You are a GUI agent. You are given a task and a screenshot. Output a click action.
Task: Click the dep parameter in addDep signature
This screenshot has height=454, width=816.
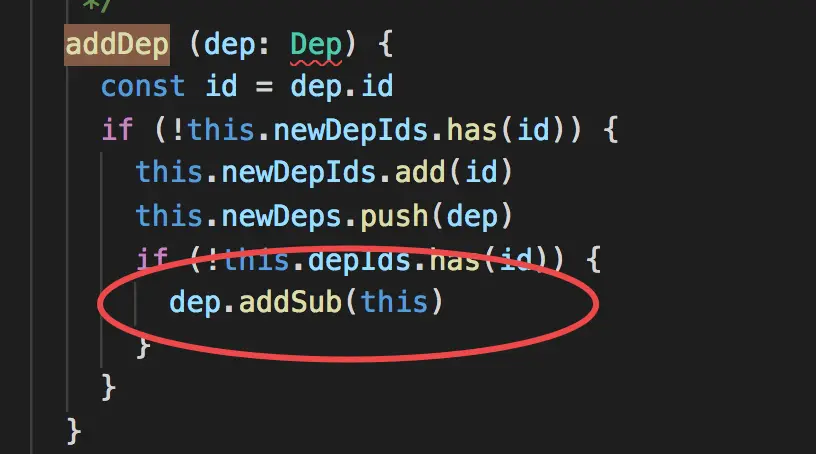pyautogui.click(x=229, y=45)
